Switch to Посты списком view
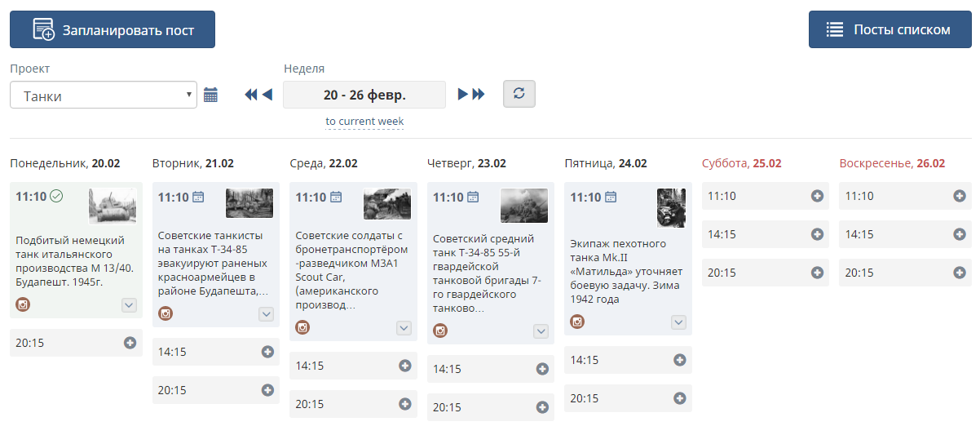 point(890,29)
